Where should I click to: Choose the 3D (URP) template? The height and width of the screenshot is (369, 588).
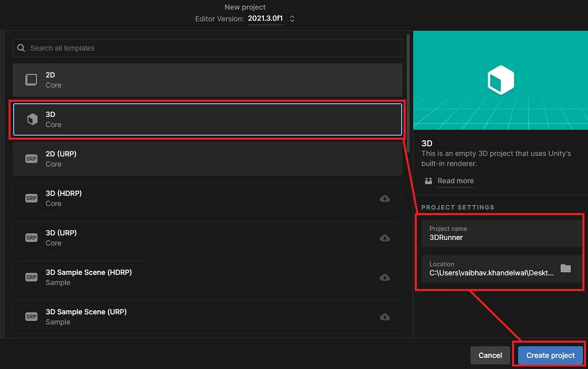pyautogui.click(x=207, y=238)
